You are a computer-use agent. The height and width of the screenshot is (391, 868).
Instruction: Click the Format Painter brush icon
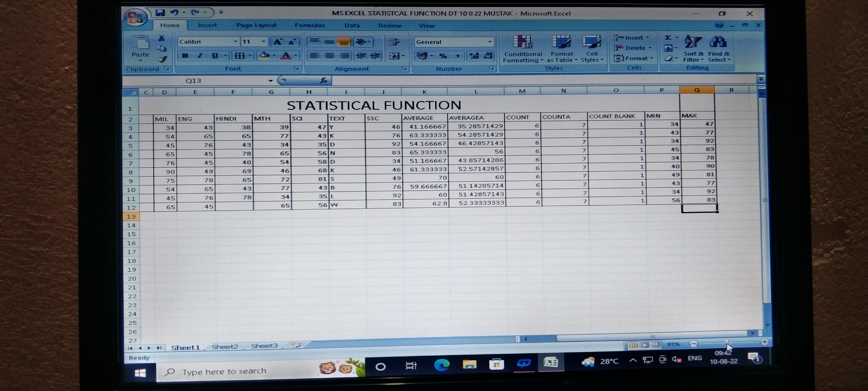[x=162, y=59]
